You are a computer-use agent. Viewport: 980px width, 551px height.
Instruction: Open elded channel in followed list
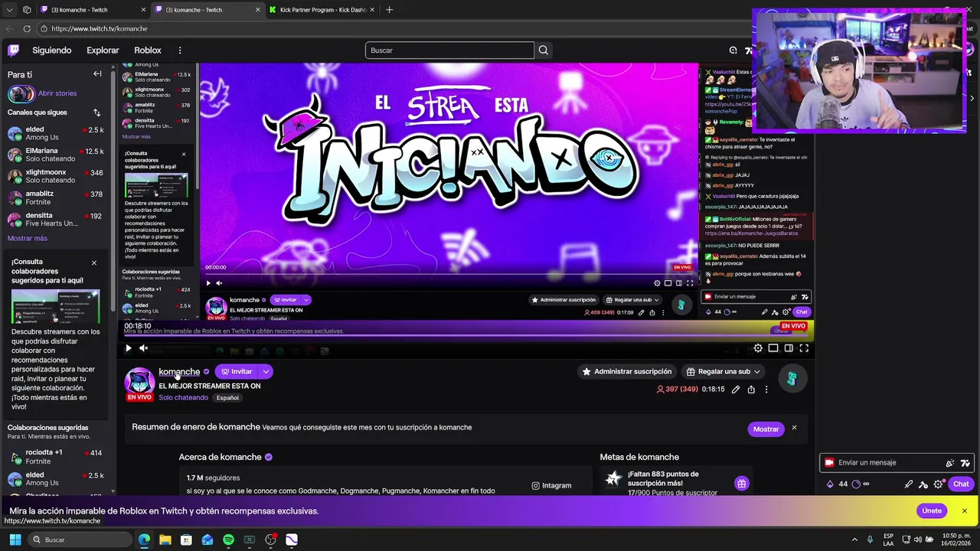55,134
